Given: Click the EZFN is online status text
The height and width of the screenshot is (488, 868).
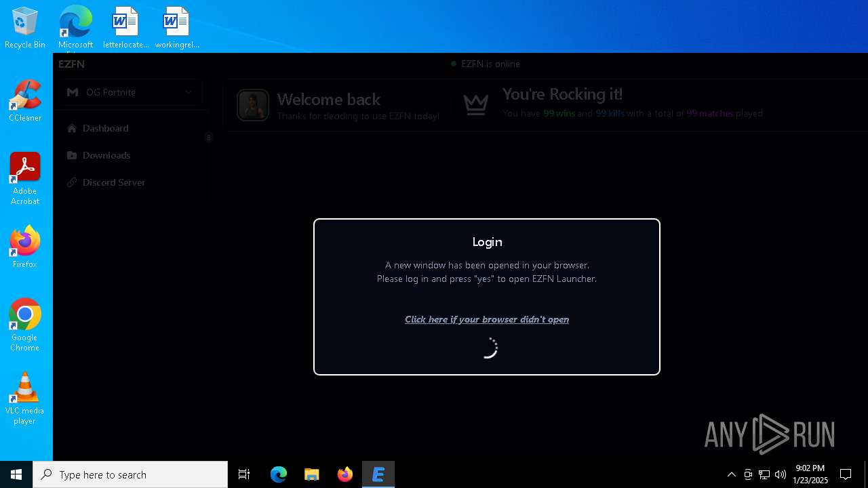Looking at the screenshot, I should pyautogui.click(x=490, y=64).
